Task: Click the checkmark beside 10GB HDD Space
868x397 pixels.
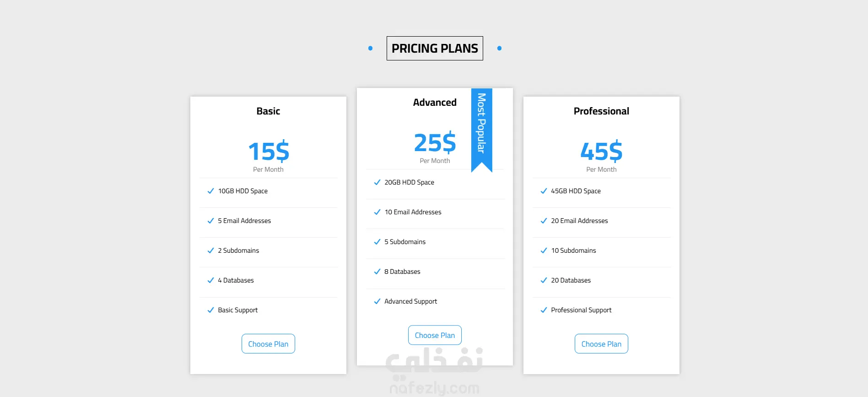Action: [x=210, y=191]
